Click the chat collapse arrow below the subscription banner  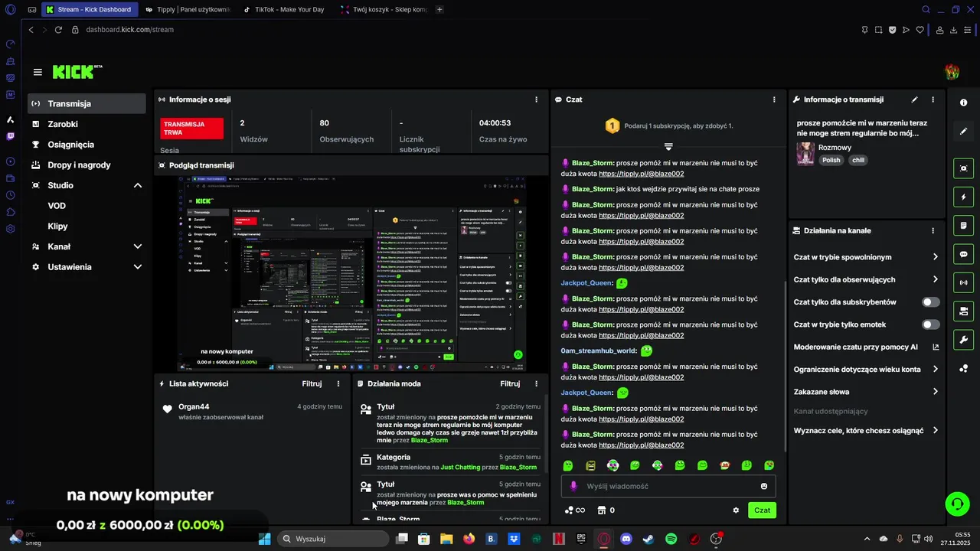coord(668,146)
